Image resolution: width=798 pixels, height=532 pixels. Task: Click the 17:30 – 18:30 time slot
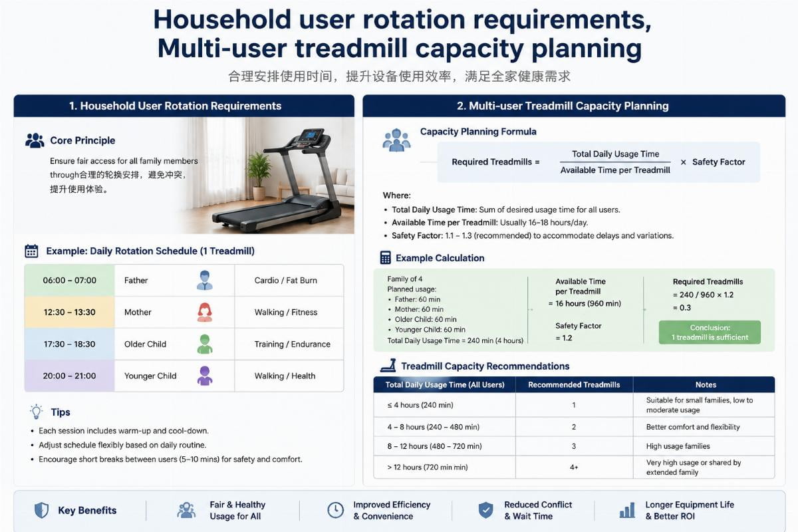pos(70,344)
